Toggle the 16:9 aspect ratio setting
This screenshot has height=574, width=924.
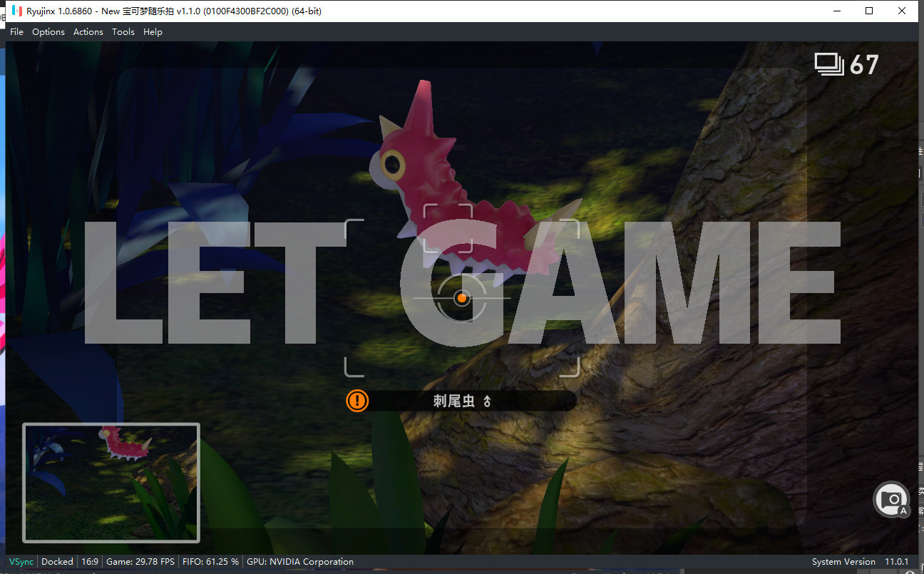point(90,562)
